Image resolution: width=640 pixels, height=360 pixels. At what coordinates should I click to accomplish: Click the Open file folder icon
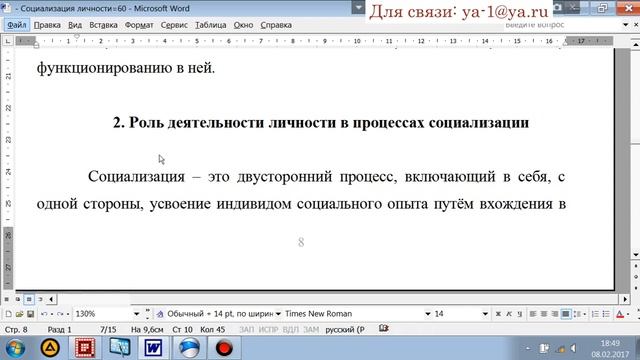[x=19, y=314]
